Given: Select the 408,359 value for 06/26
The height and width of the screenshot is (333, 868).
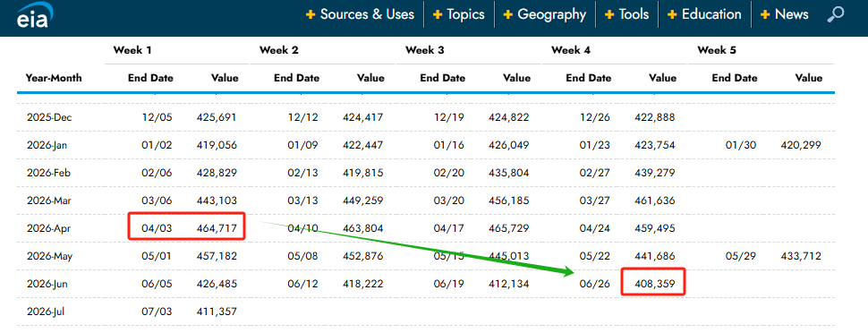Looking at the screenshot, I should pos(654,284).
